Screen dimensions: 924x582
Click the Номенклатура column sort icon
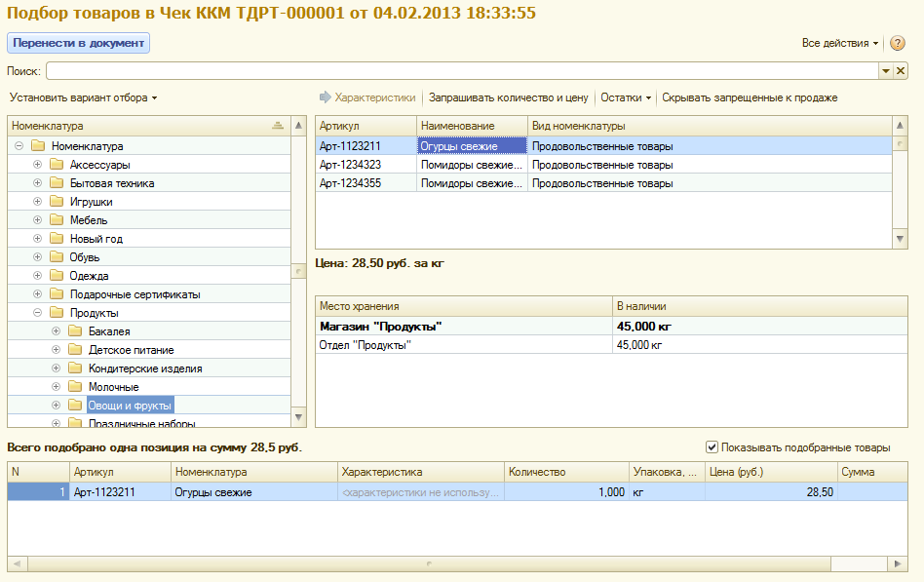(278, 126)
